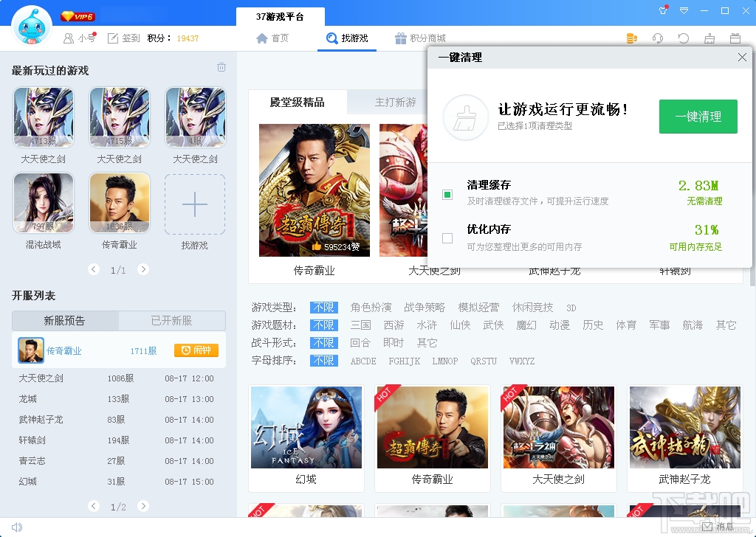Click the green 一键清理 button

click(698, 116)
